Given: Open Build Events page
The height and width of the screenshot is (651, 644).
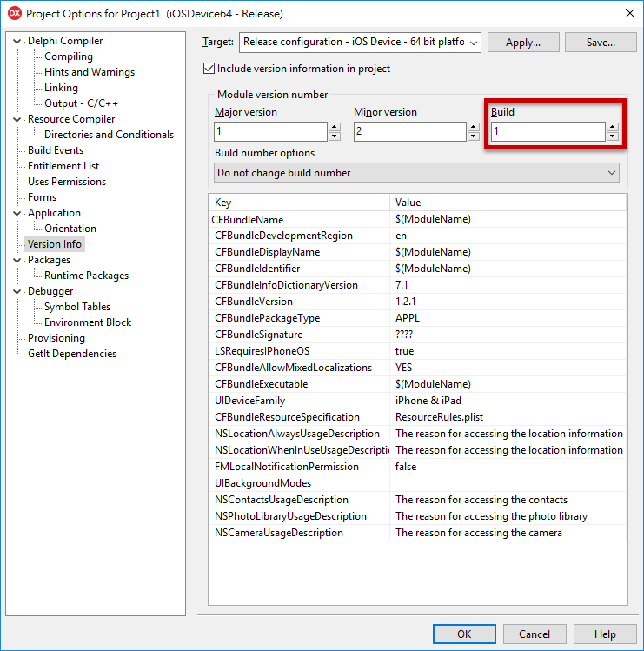Looking at the screenshot, I should [x=56, y=150].
